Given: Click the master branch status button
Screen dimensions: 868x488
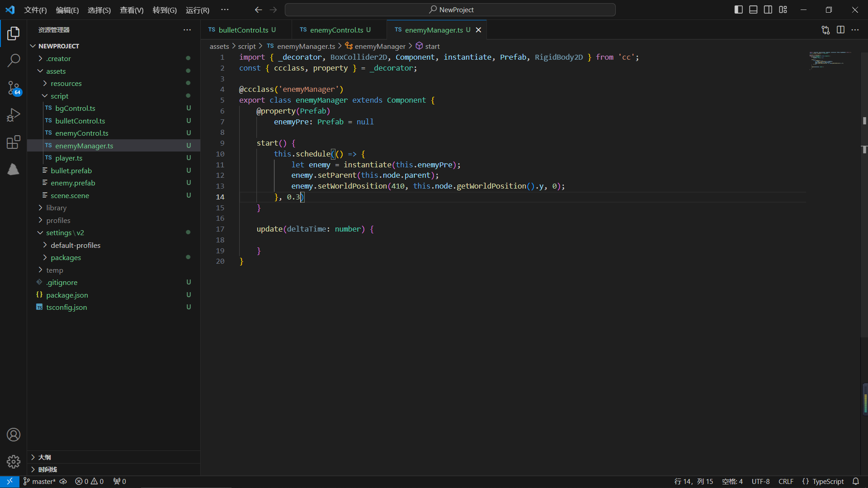Looking at the screenshot, I should (40, 481).
